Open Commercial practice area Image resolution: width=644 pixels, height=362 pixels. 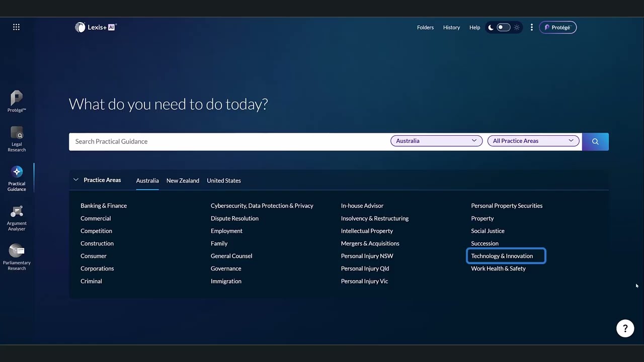tap(96, 218)
